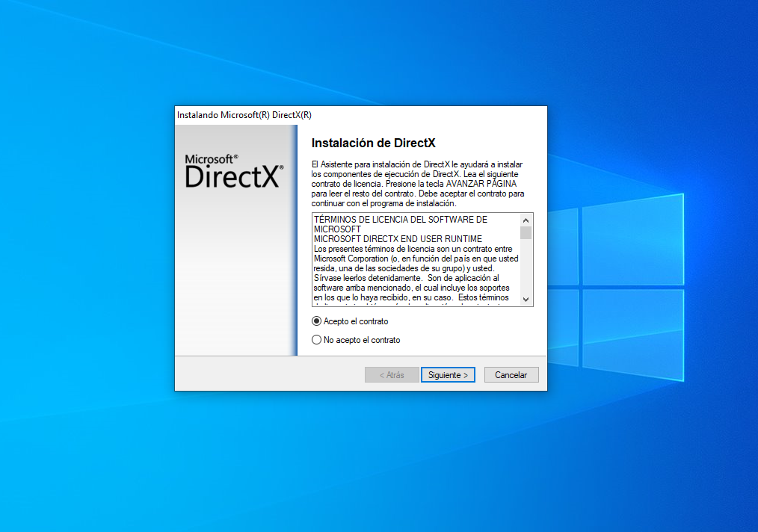Click the Siguiente > button
This screenshot has width=758, height=532.
(x=448, y=375)
